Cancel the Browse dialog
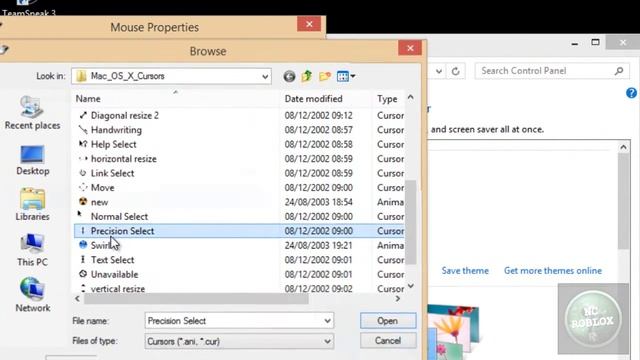 pos(388,340)
